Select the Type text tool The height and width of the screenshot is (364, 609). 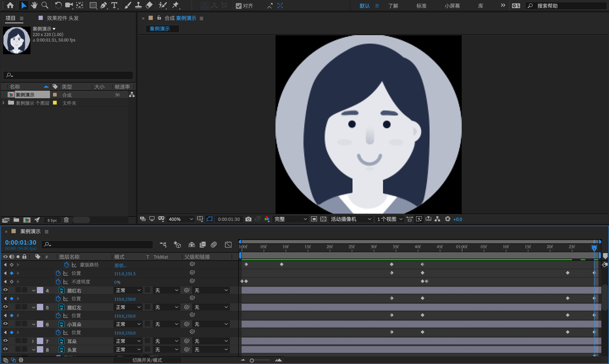(114, 6)
